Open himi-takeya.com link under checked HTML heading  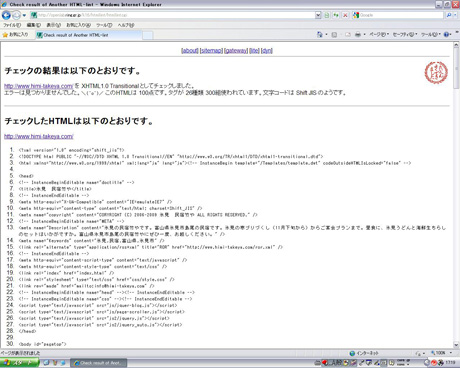click(x=39, y=136)
